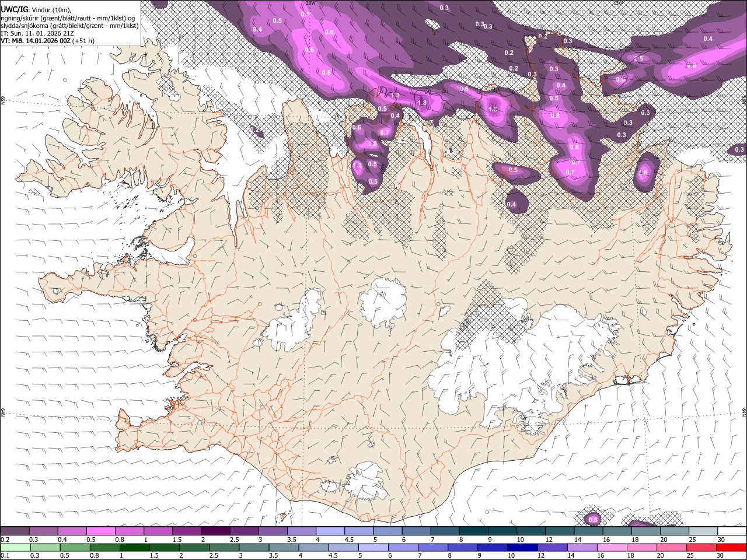Viewport: 747px width, 560px height.
Task: Click the 'UWC/IG' title text
Action: [15, 9]
